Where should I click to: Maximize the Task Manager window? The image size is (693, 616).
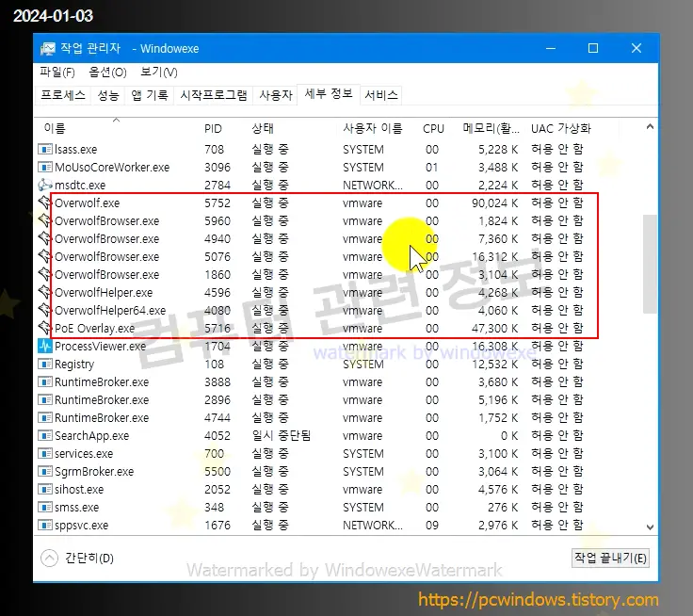(x=593, y=48)
